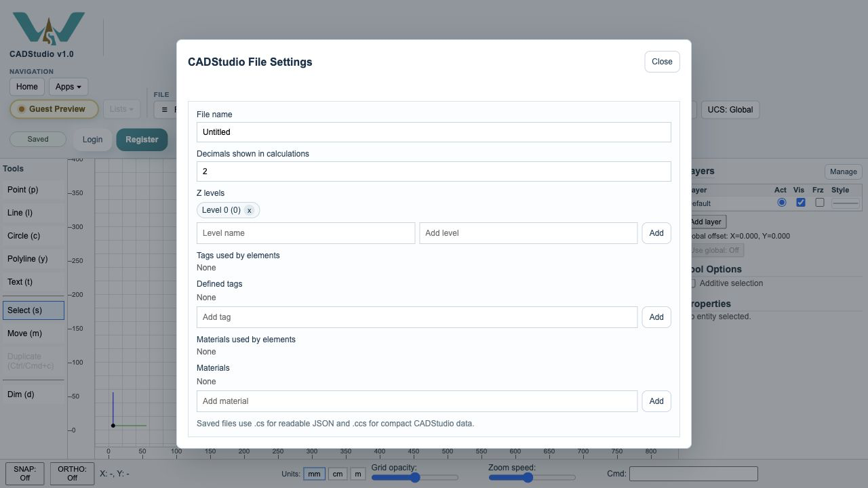The height and width of the screenshot is (488, 868).
Task: Focus the Level name field
Action: (306, 233)
